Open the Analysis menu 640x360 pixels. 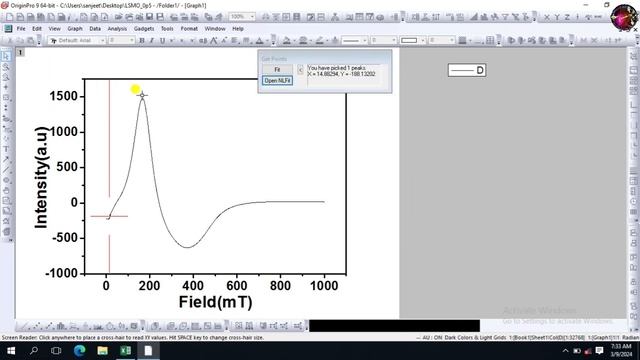(x=117, y=29)
